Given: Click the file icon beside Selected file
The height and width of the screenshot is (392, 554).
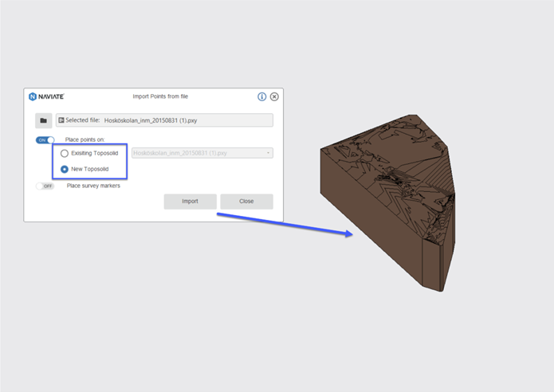Looking at the screenshot, I should pyautogui.click(x=61, y=120).
